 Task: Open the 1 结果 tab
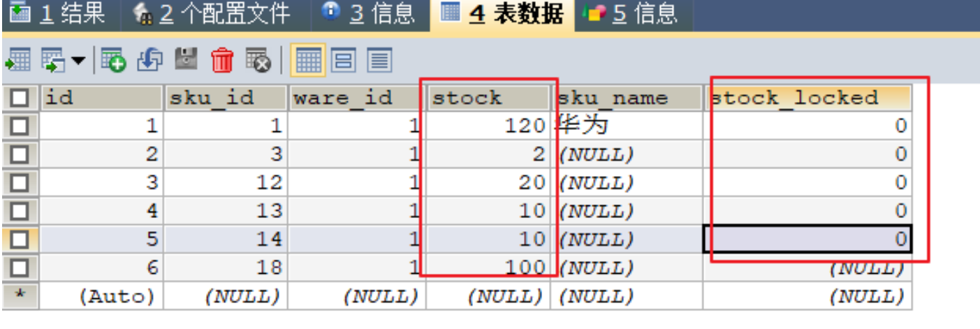57,15
